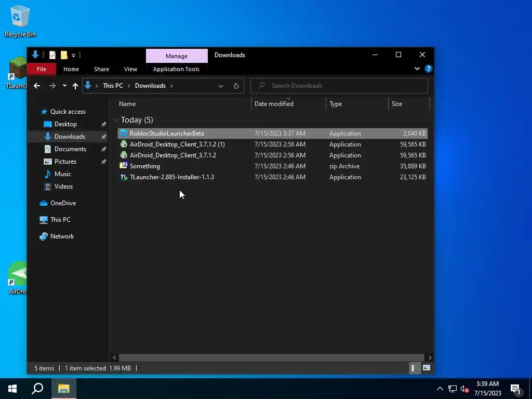Open the AirDroid desktop shortcut
The width and height of the screenshot is (532, 399).
pyautogui.click(x=17, y=278)
